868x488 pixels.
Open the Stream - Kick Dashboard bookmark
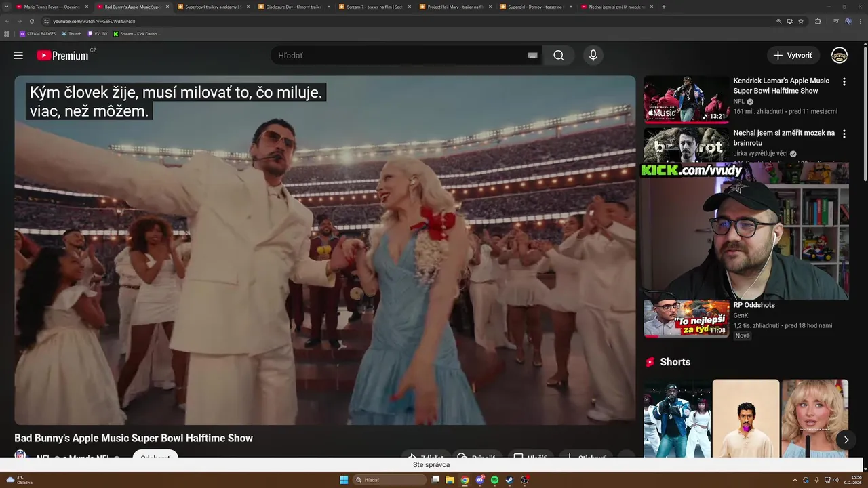point(137,33)
